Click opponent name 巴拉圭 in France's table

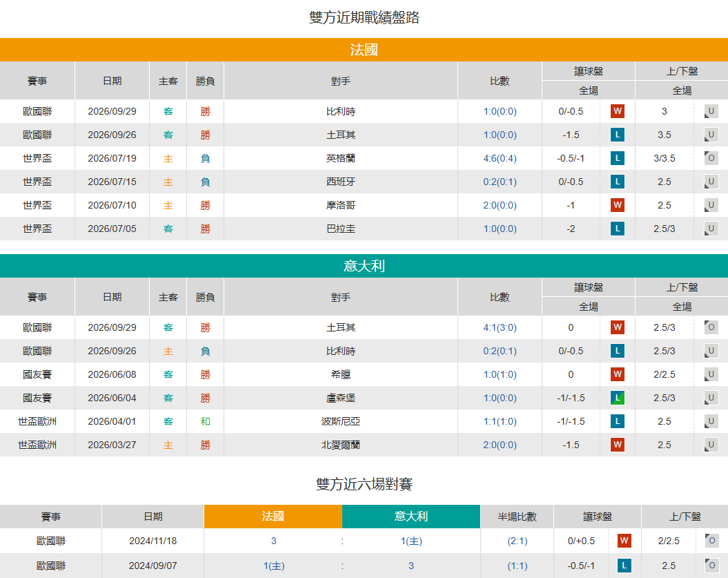tap(341, 229)
